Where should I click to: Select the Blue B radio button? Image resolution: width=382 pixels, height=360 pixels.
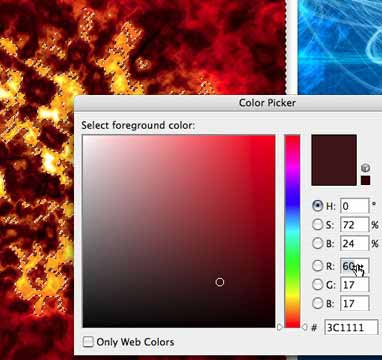click(x=317, y=303)
